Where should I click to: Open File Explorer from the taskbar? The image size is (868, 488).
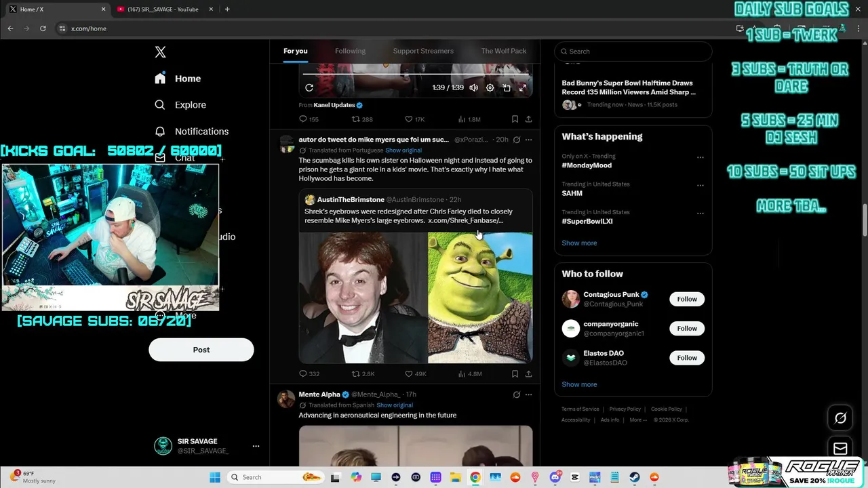pos(456,477)
